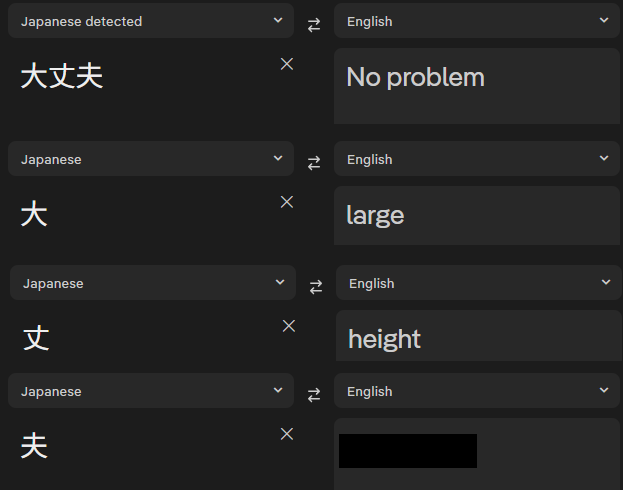This screenshot has width=623, height=490.
Task: Swap languages in the 大丈夫 translation row
Action: point(314,25)
